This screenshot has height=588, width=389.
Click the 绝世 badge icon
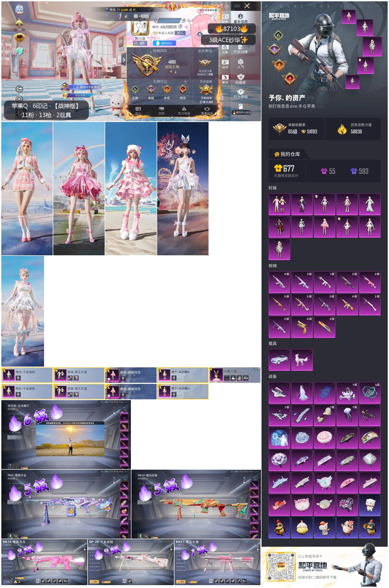(x=183, y=89)
